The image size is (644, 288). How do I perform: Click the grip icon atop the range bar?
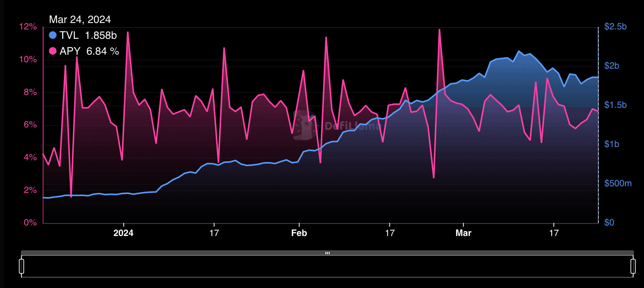point(327,253)
